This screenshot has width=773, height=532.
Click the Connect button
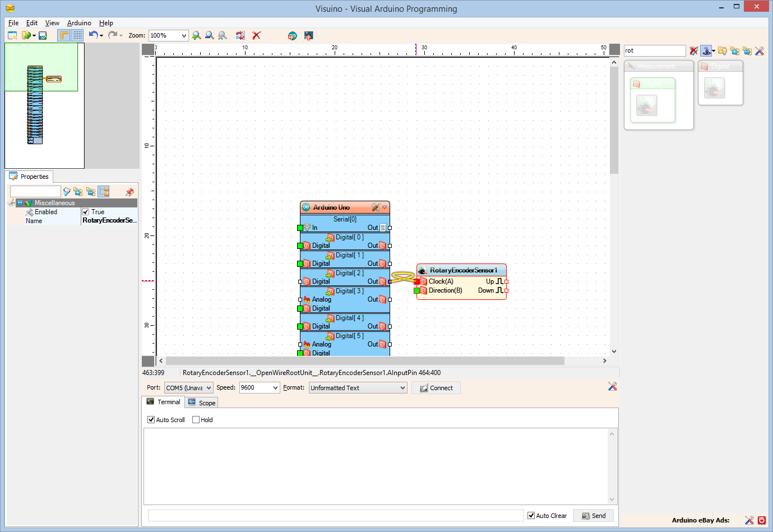pyautogui.click(x=436, y=387)
